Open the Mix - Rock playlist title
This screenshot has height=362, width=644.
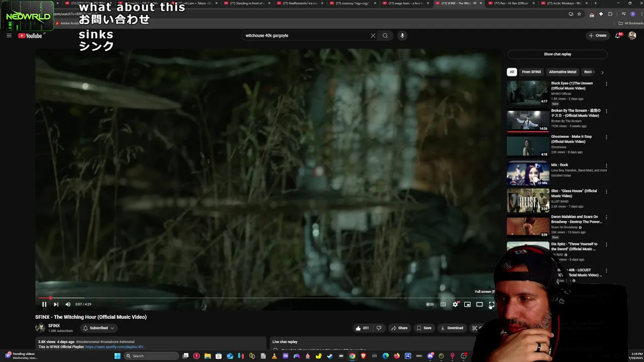pos(559,165)
